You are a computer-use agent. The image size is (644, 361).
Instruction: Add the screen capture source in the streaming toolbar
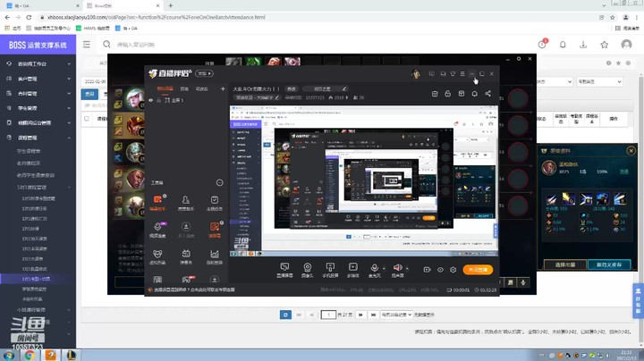point(284,270)
